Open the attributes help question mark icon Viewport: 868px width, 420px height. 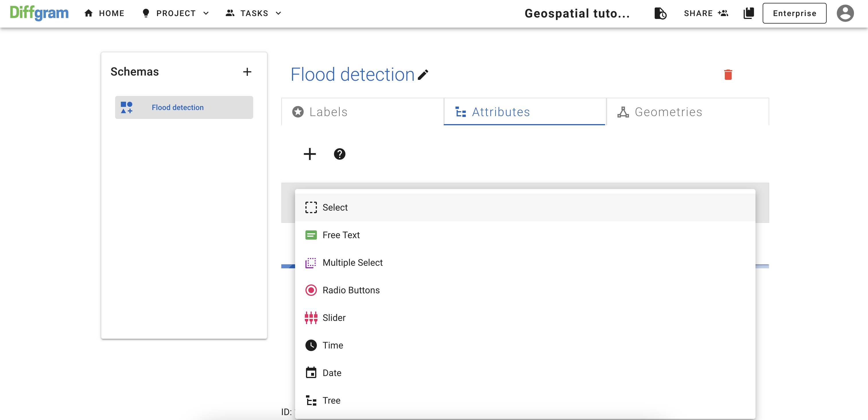coord(339,154)
